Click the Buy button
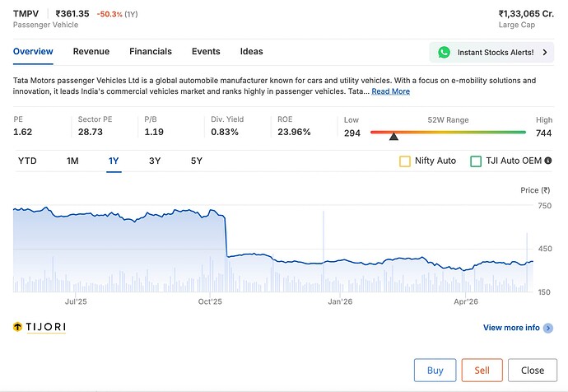Screen dimensions: 568x392 [435, 371]
